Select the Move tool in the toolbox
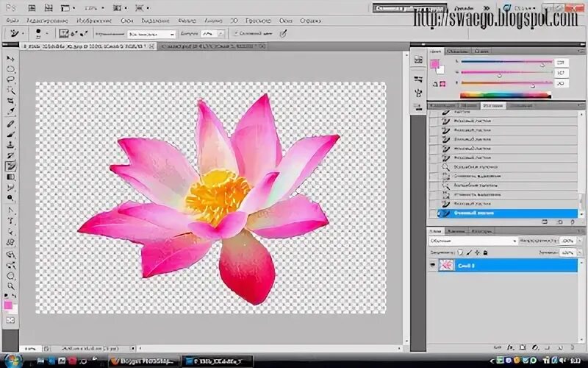 click(x=10, y=59)
